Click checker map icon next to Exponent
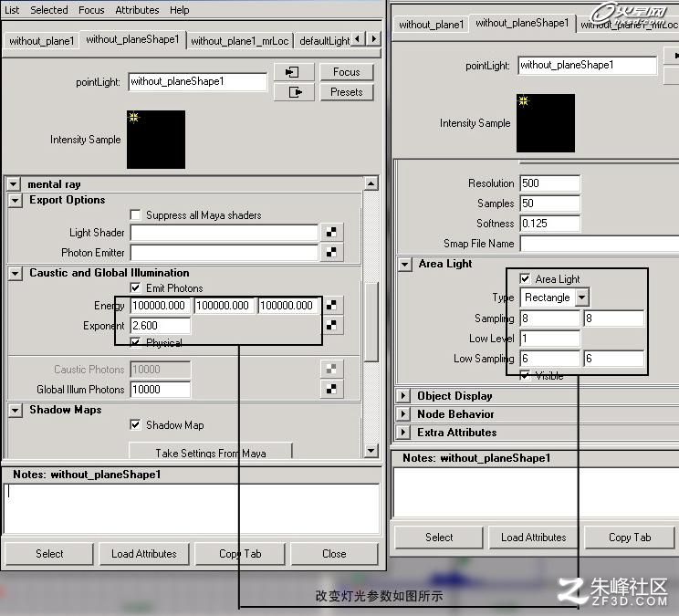The height and width of the screenshot is (616, 679). pos(331,325)
